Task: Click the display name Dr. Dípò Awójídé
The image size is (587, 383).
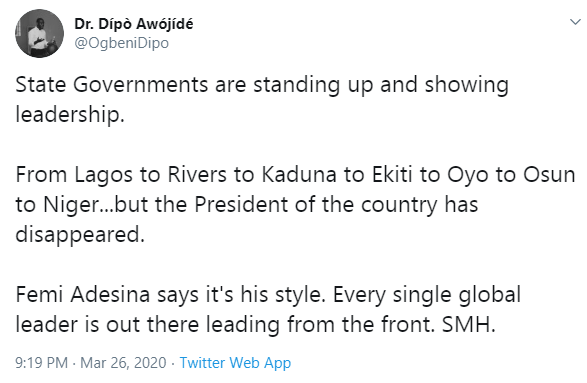Action: (134, 24)
